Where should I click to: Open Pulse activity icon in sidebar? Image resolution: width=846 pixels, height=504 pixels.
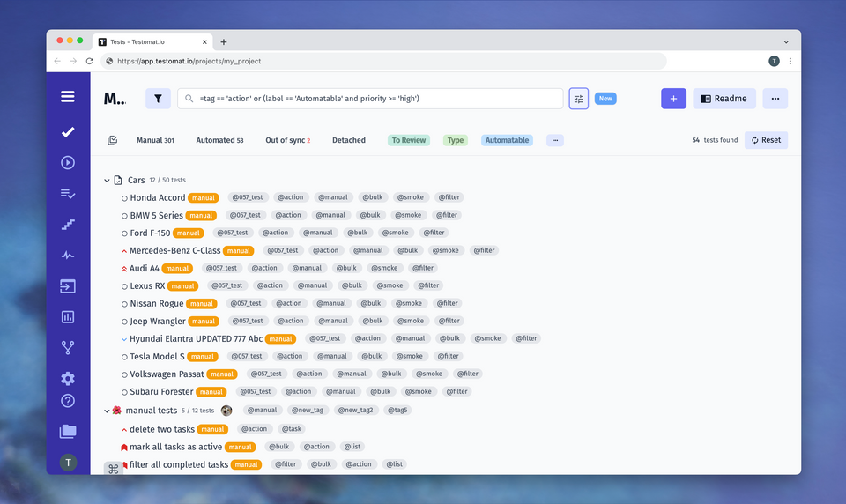(x=68, y=256)
